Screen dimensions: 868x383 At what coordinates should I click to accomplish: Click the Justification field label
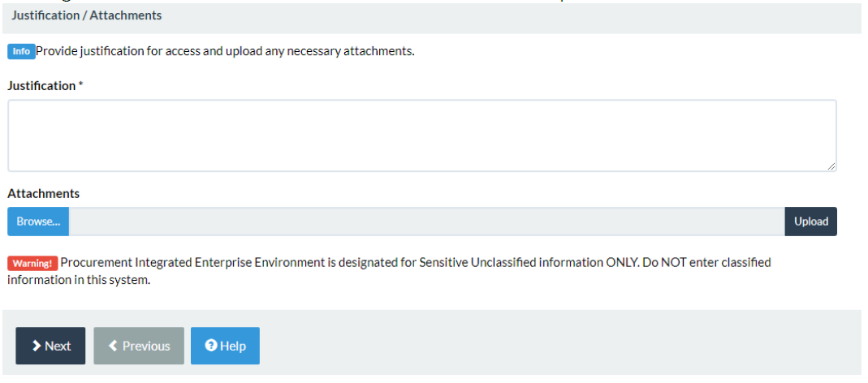[41, 86]
